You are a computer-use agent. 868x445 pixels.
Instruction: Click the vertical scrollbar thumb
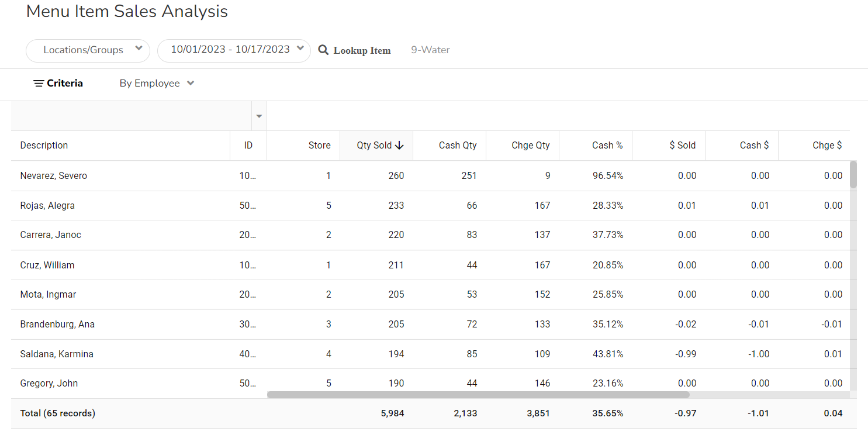(853, 174)
